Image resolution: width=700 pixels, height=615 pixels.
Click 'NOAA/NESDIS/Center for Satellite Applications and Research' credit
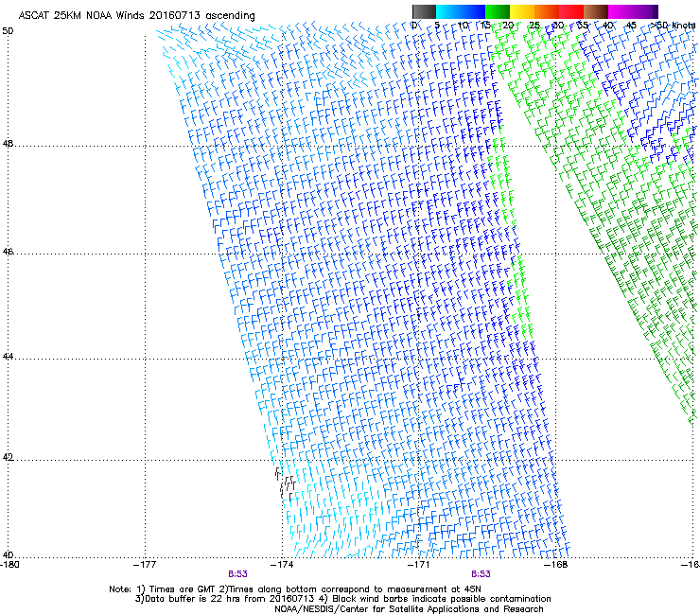(x=409, y=609)
